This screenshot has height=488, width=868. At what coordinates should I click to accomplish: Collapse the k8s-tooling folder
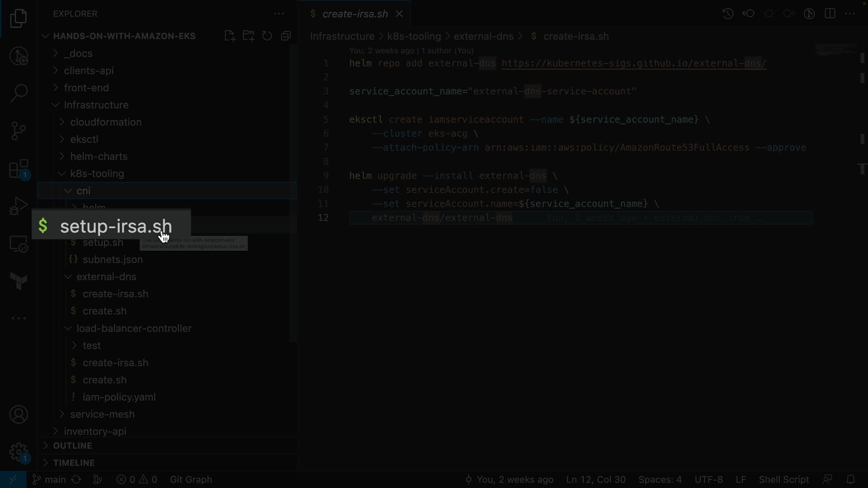click(x=97, y=174)
